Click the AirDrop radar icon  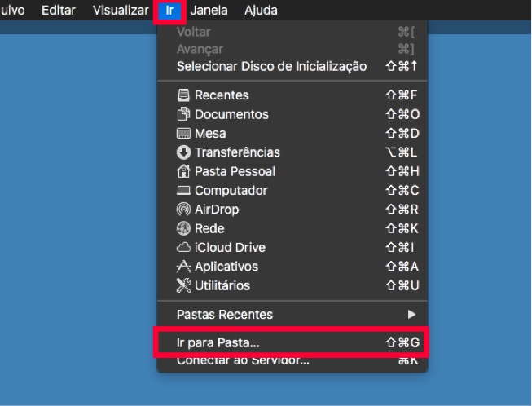coord(183,210)
